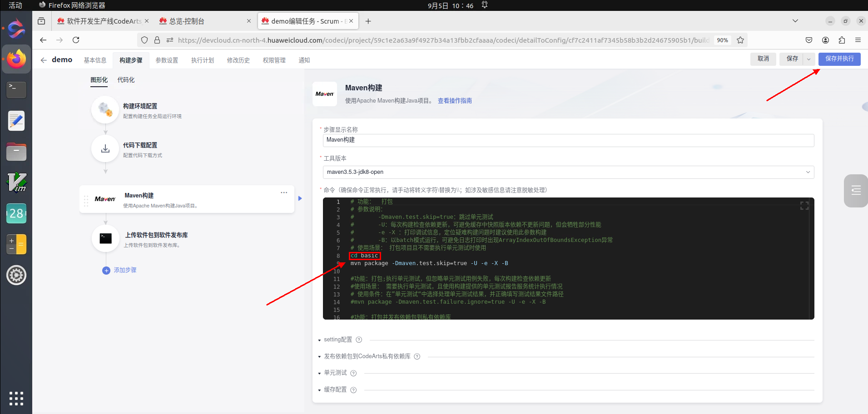Open the Maven构建 step's three-dot menu

point(284,192)
